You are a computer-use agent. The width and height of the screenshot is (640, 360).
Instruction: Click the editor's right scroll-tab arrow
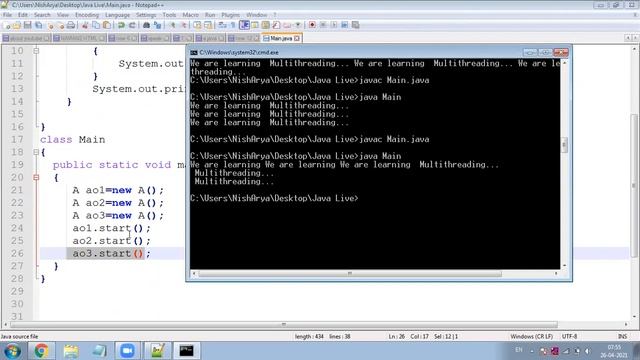pyautogui.click(x=635, y=38)
